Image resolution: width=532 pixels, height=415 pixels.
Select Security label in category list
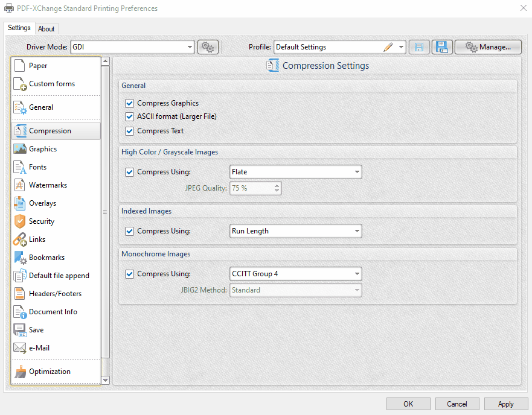point(42,221)
